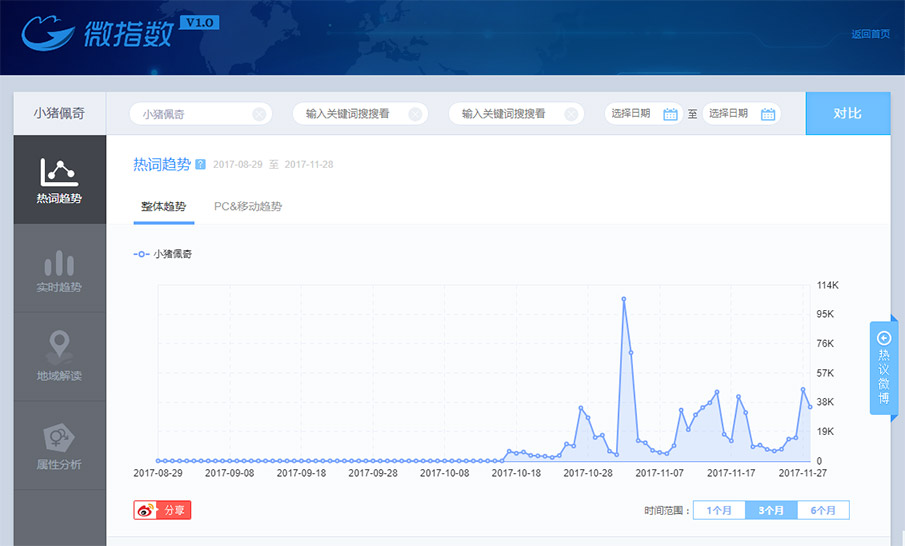
Task: Clear the 小猪佩奇 keyword with the X icon
Action: pyautogui.click(x=259, y=114)
